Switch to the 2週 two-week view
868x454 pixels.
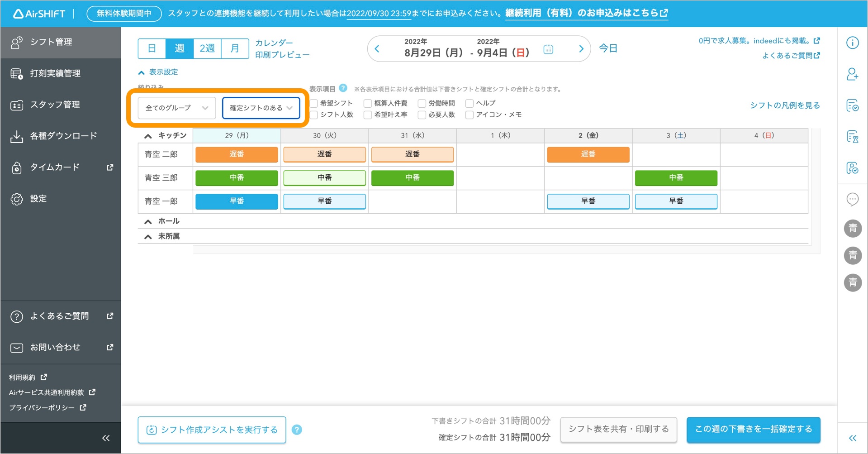[x=207, y=48]
